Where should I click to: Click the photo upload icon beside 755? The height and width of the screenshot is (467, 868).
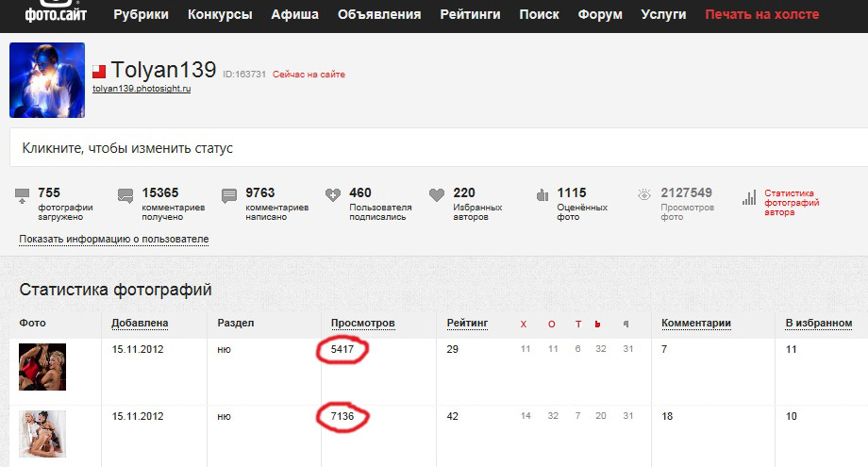coord(23,196)
